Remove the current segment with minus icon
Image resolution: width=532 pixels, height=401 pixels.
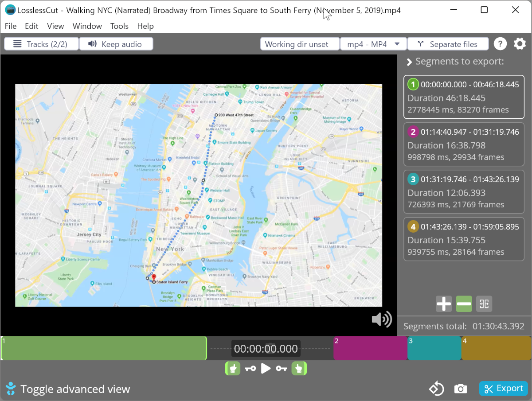(464, 304)
